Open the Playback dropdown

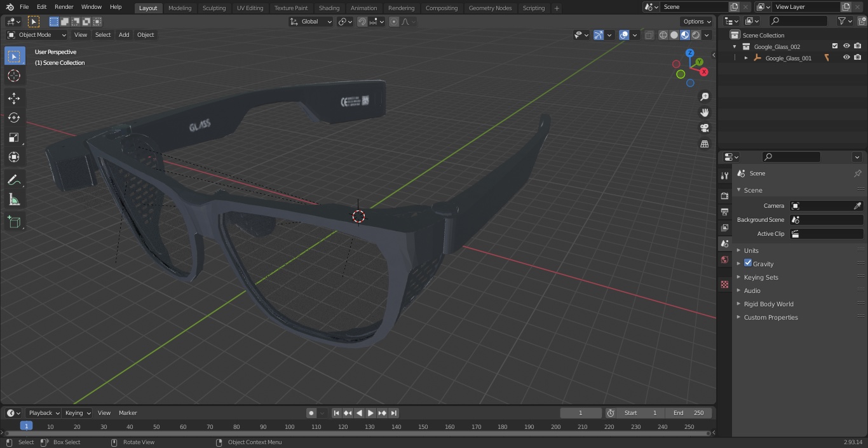43,413
